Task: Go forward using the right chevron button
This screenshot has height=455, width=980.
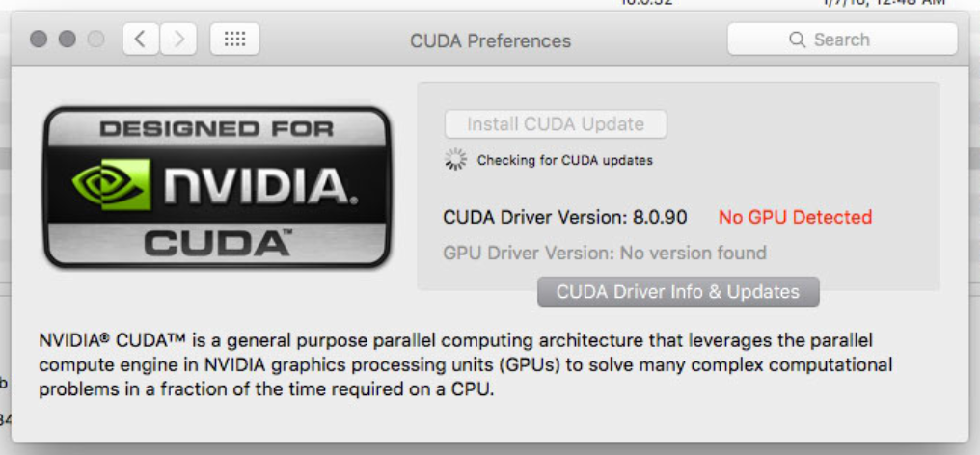Action: [x=178, y=40]
